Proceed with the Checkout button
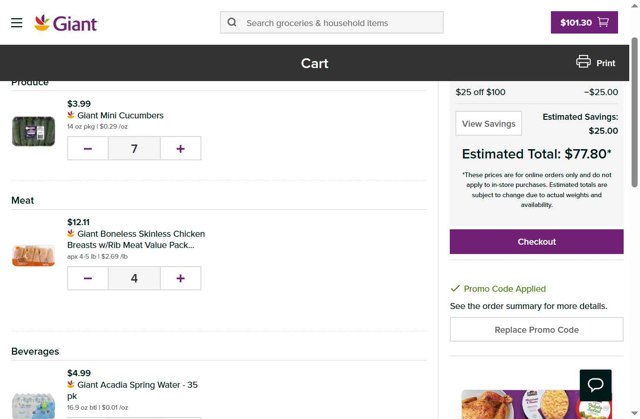640x419 pixels. tap(536, 242)
